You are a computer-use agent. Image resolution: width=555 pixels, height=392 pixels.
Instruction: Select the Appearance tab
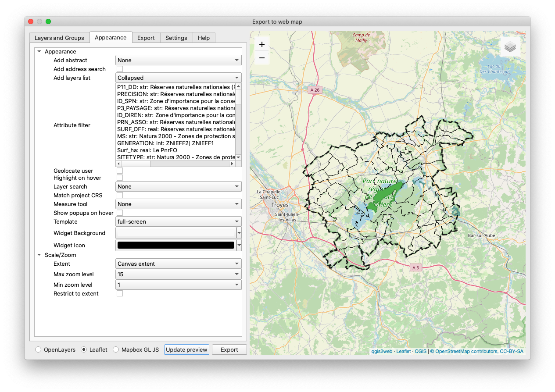[x=111, y=37]
